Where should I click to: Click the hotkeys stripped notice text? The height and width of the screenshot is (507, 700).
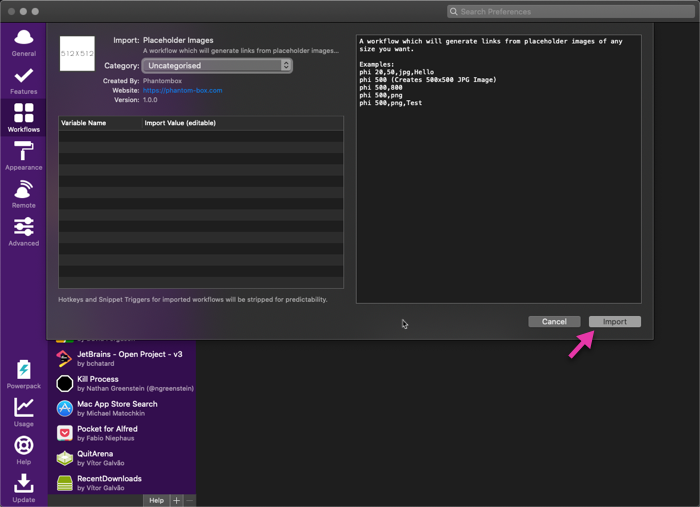click(193, 299)
